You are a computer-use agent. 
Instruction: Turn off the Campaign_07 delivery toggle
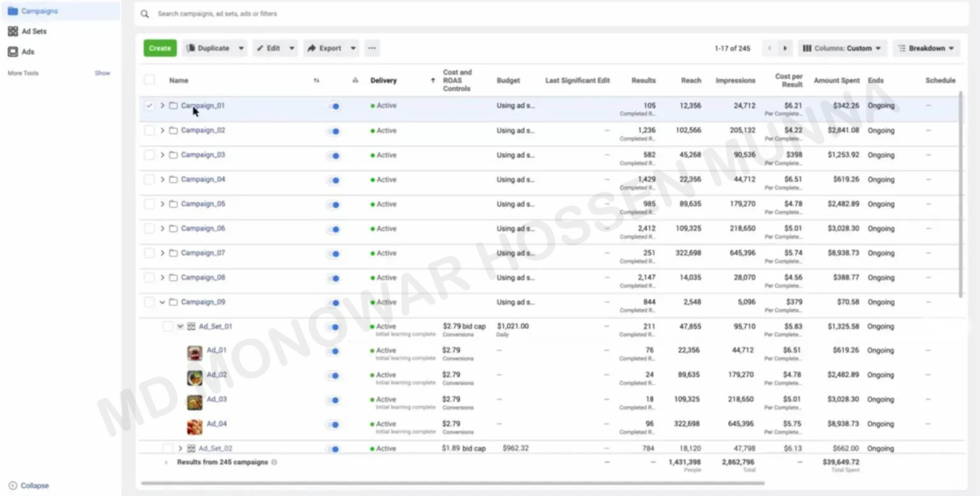[x=333, y=254]
